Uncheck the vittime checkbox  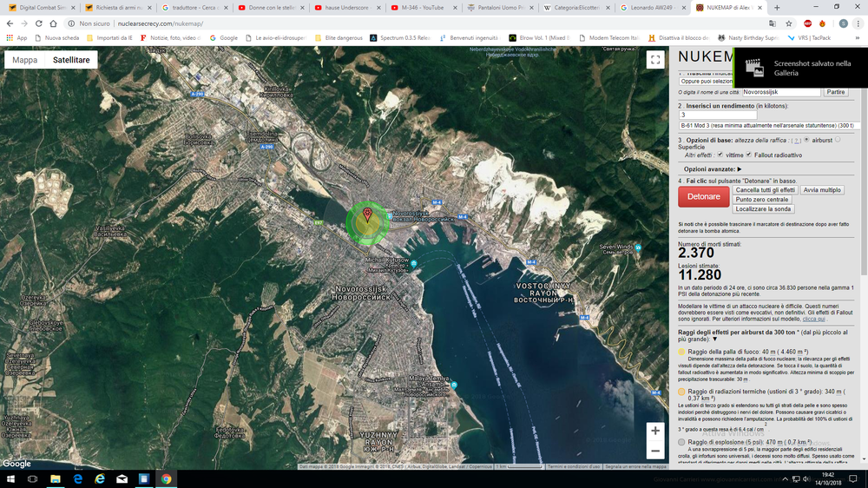coord(720,155)
